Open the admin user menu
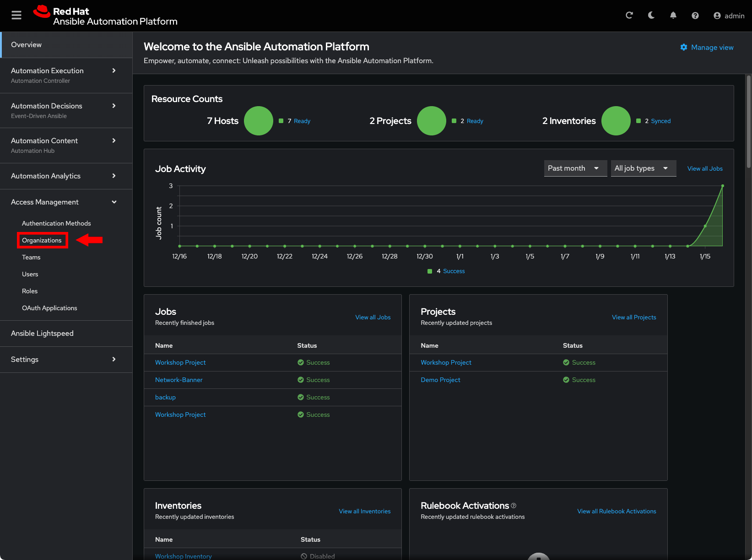 pyautogui.click(x=729, y=16)
